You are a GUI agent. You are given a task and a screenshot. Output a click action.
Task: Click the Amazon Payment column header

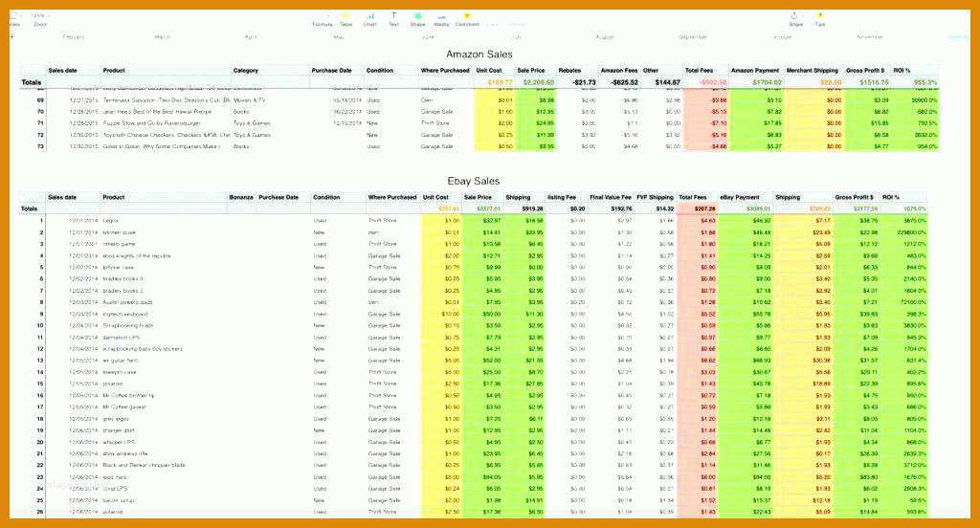[x=755, y=71]
